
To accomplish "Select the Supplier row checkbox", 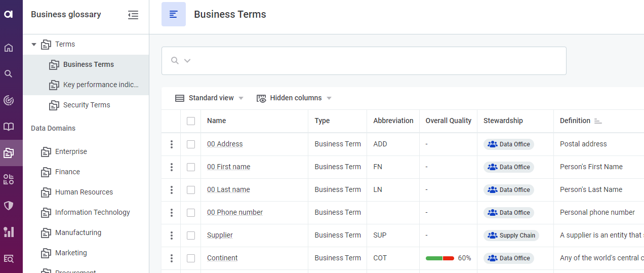I will tap(191, 236).
